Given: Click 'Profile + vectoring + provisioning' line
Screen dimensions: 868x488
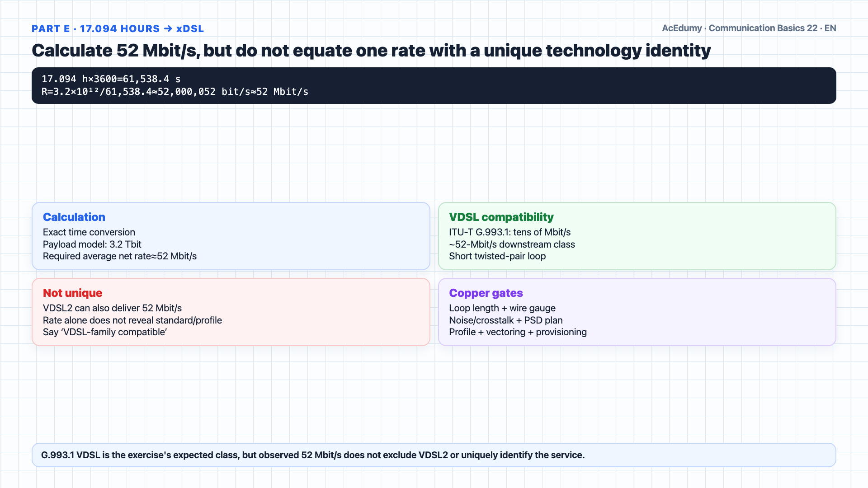Looking at the screenshot, I should pos(518,332).
